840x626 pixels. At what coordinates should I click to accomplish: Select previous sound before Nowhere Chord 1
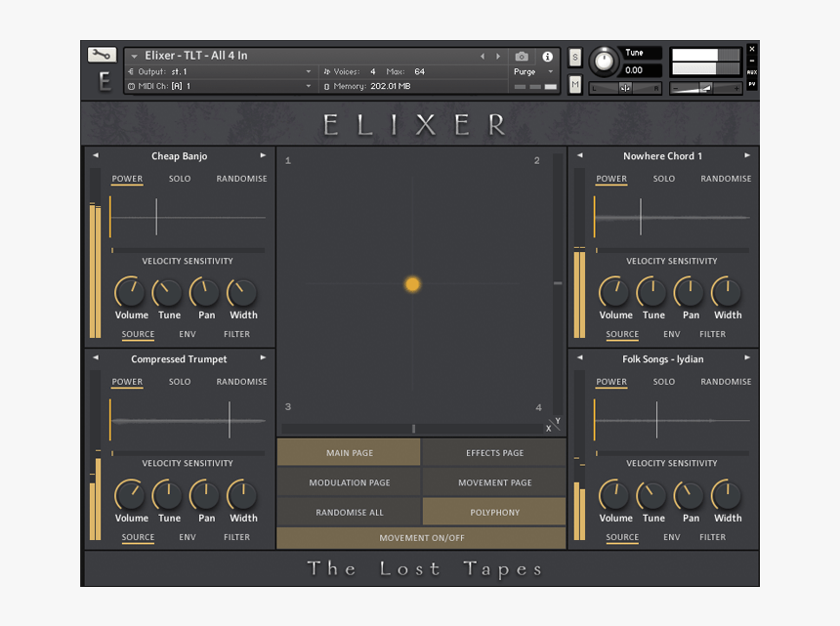(x=580, y=156)
